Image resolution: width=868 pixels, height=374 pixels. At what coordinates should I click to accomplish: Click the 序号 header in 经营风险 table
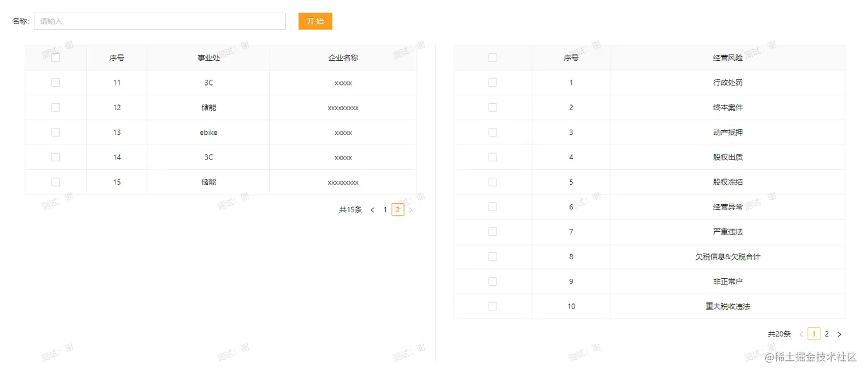click(x=571, y=58)
